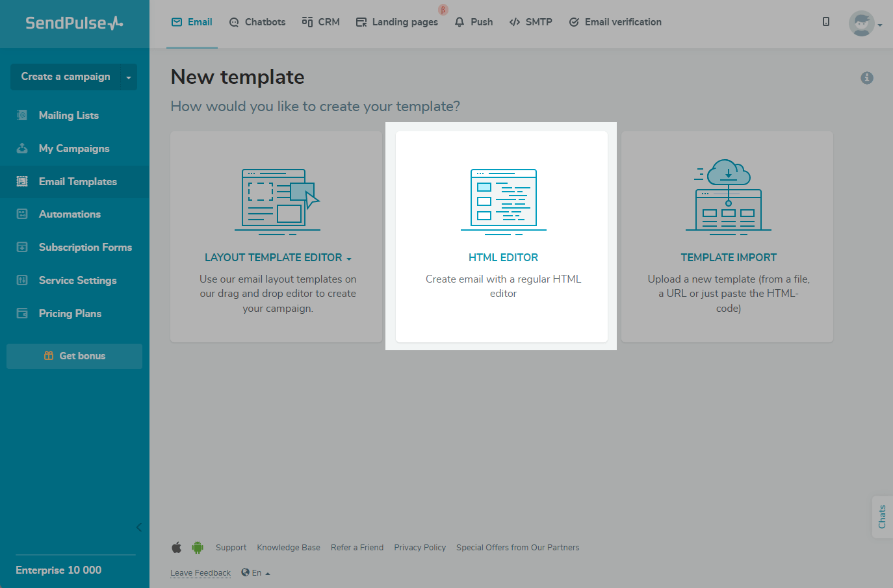Click the mobile device icon in header
The image size is (893, 588).
(x=826, y=22)
